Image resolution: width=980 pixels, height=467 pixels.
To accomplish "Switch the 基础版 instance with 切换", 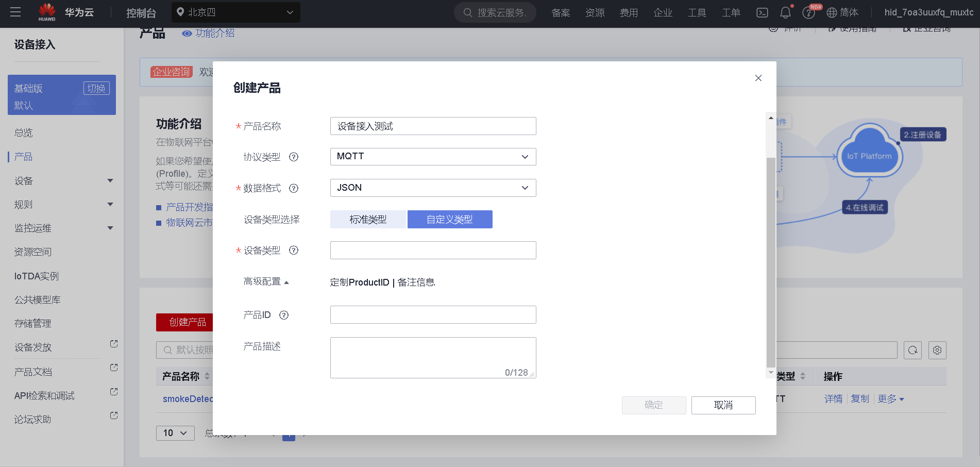I will [96, 88].
